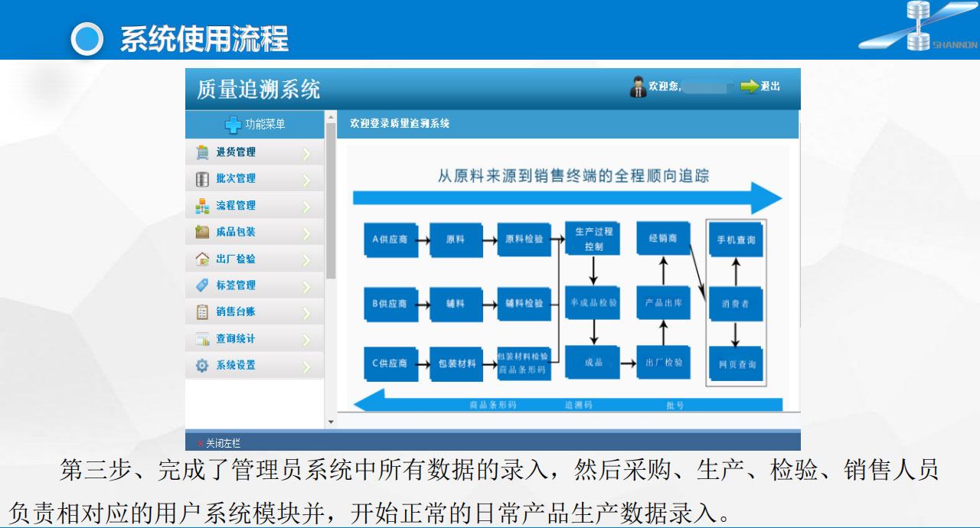Click sidebar scrollbar up arrow
This screenshot has height=528, width=980.
tap(331, 117)
